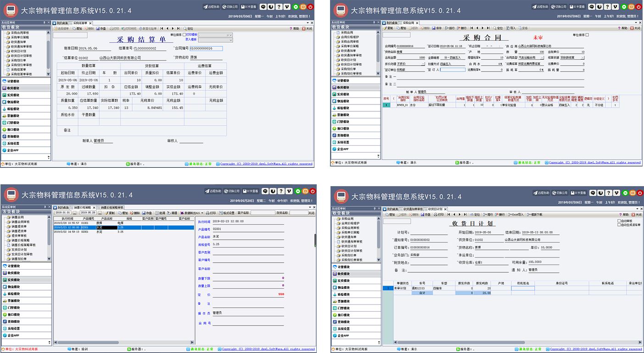Viewport: 644px width, 353px height.
Task: Open 打印模板 dropdown in 采购结算单 window
Action: (x=231, y=35)
